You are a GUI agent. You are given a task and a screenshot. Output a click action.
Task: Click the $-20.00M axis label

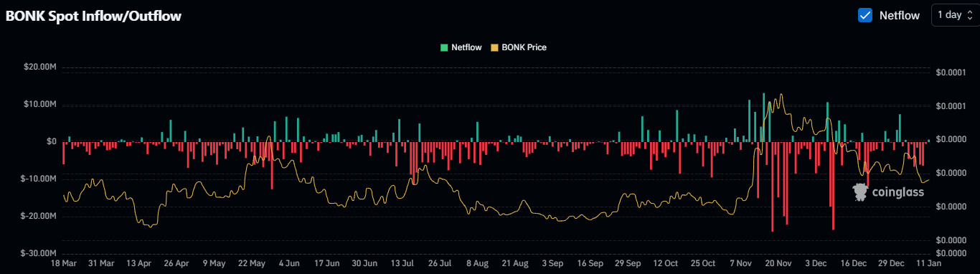[x=39, y=216]
